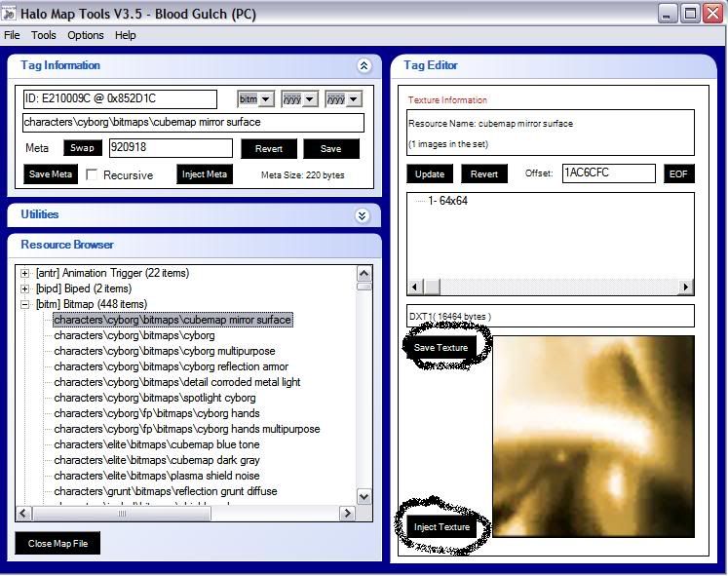Click image list scroll left arrow

(x=415, y=287)
